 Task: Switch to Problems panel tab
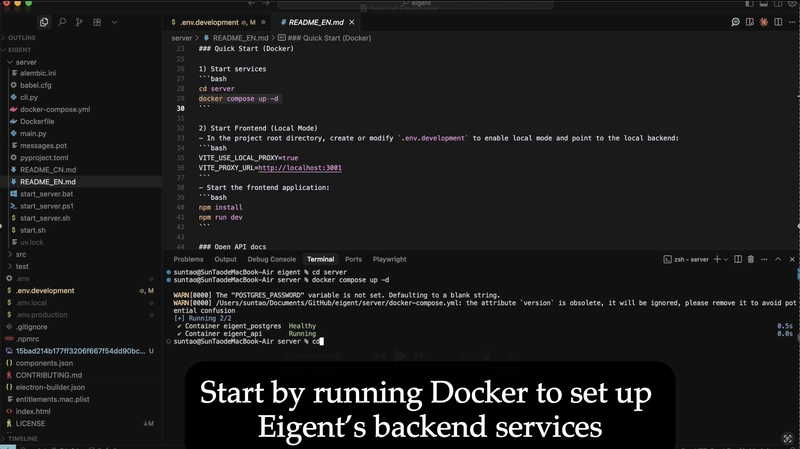pos(188,259)
